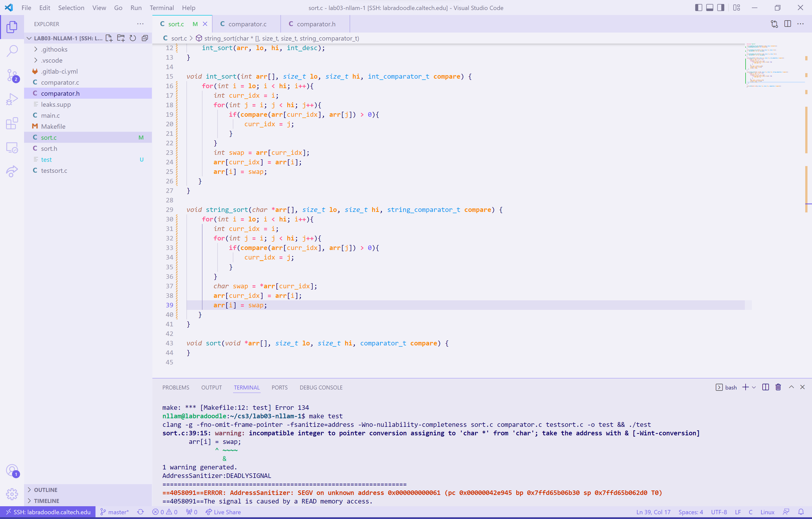Toggle primary side bar visibility

coord(698,8)
